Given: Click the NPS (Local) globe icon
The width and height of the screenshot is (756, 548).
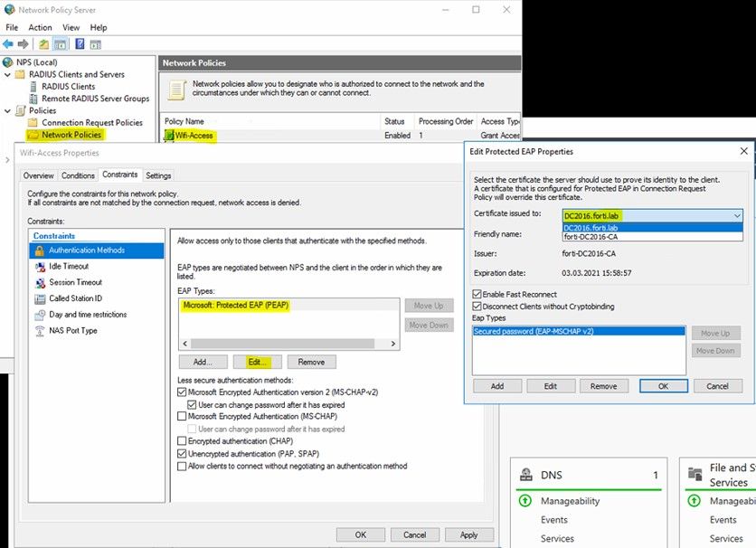Looking at the screenshot, I should click(8, 62).
